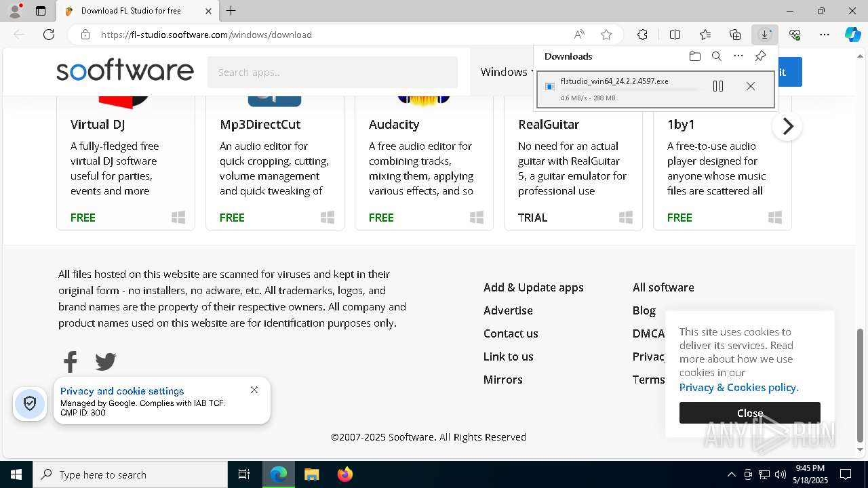The width and height of the screenshot is (868, 488).
Task: Add this page to favorites
Action: tap(606, 35)
